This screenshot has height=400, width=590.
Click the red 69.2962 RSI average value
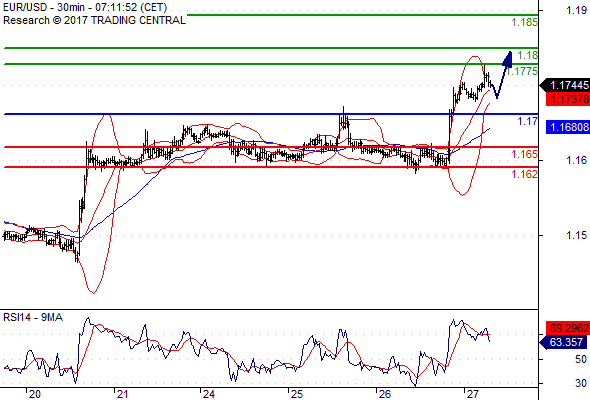568,328
